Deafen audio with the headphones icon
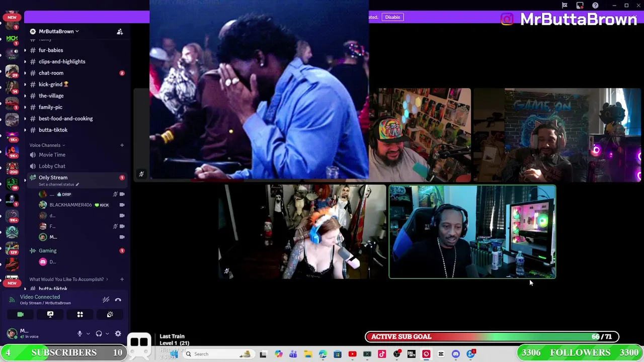This screenshot has width=644, height=362. click(99, 333)
